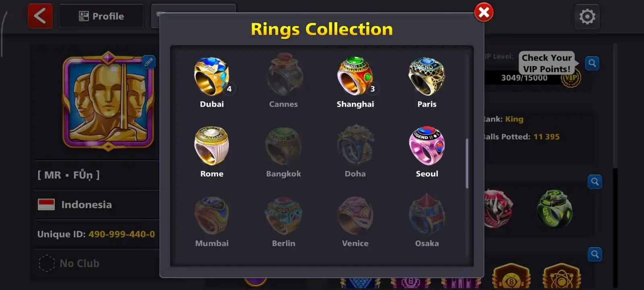Image resolution: width=644 pixels, height=290 pixels.
Task: Open settings via the gear icon
Action: coord(587,17)
